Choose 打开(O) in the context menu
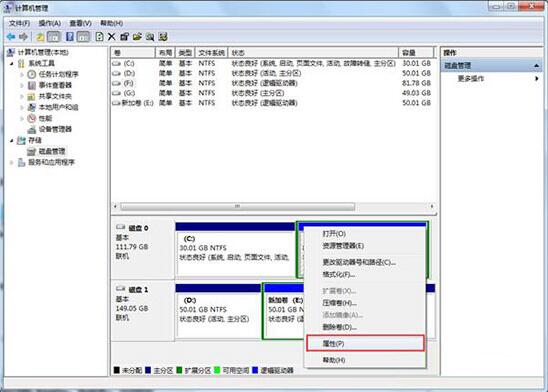548x392 pixels. [x=366, y=233]
